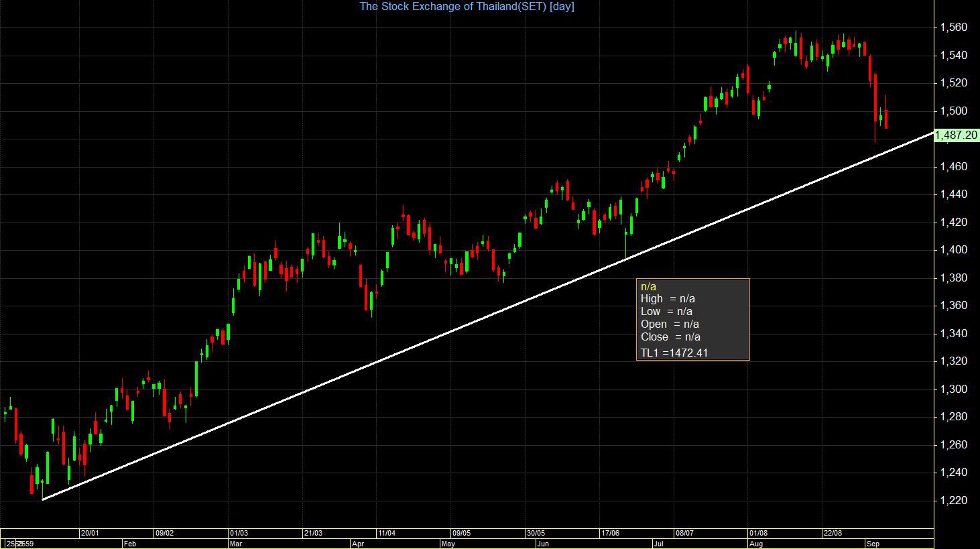The height and width of the screenshot is (549, 980).
Task: Click the yellow 'n/a' tooltip heading
Action: click(x=649, y=287)
